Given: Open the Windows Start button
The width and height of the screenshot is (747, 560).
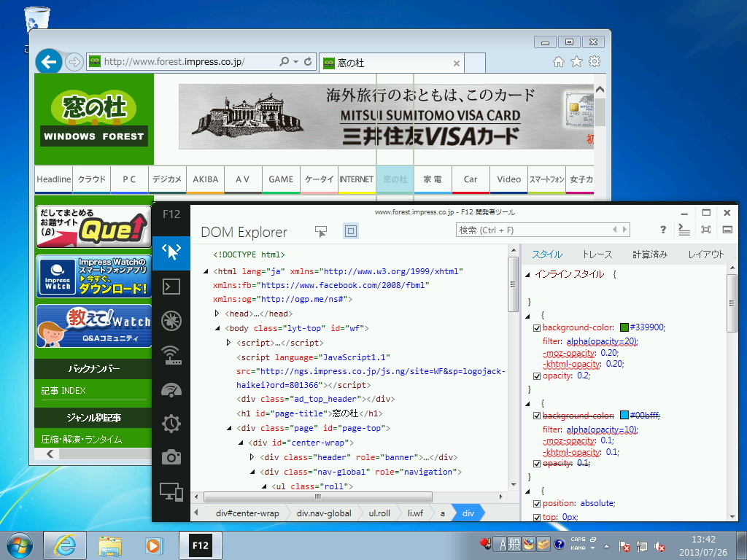Looking at the screenshot, I should click(20, 545).
